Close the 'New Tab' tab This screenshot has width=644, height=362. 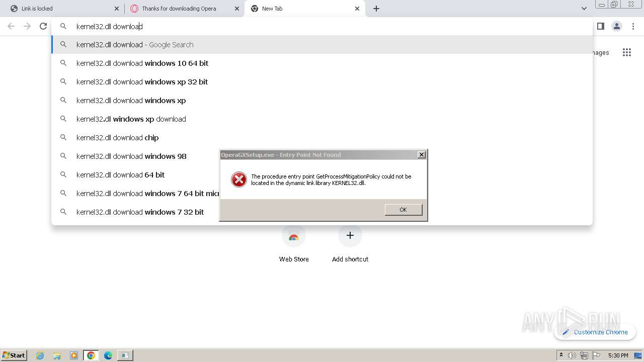pyautogui.click(x=357, y=9)
